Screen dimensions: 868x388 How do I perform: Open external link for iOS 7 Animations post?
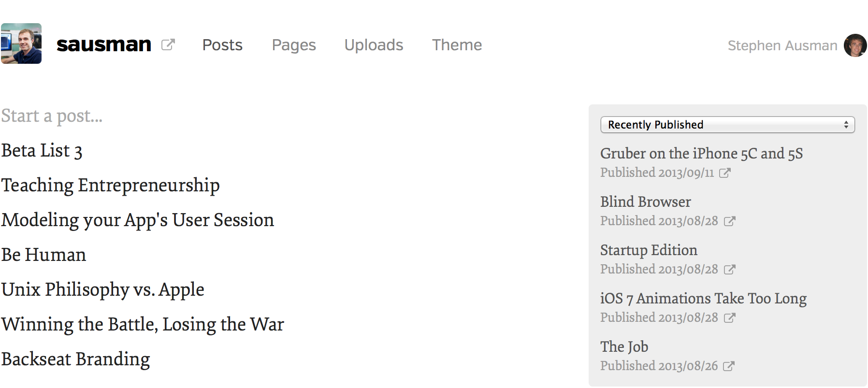[729, 318]
